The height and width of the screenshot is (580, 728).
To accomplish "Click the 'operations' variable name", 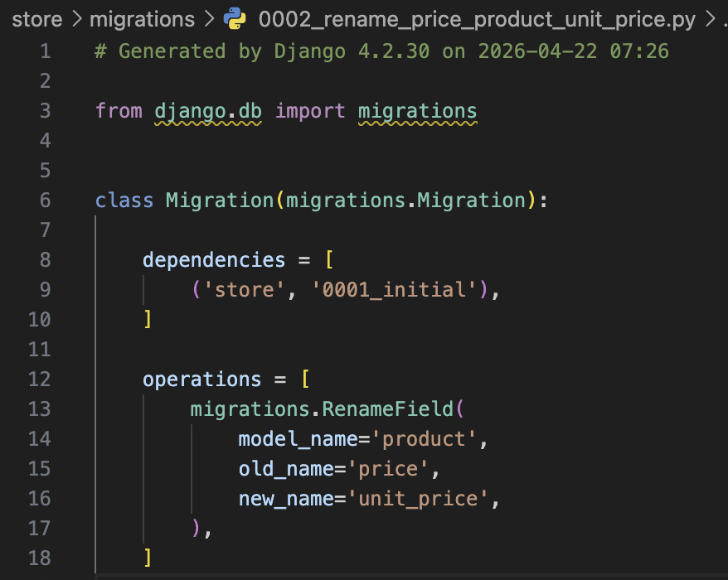I will point(202,379).
